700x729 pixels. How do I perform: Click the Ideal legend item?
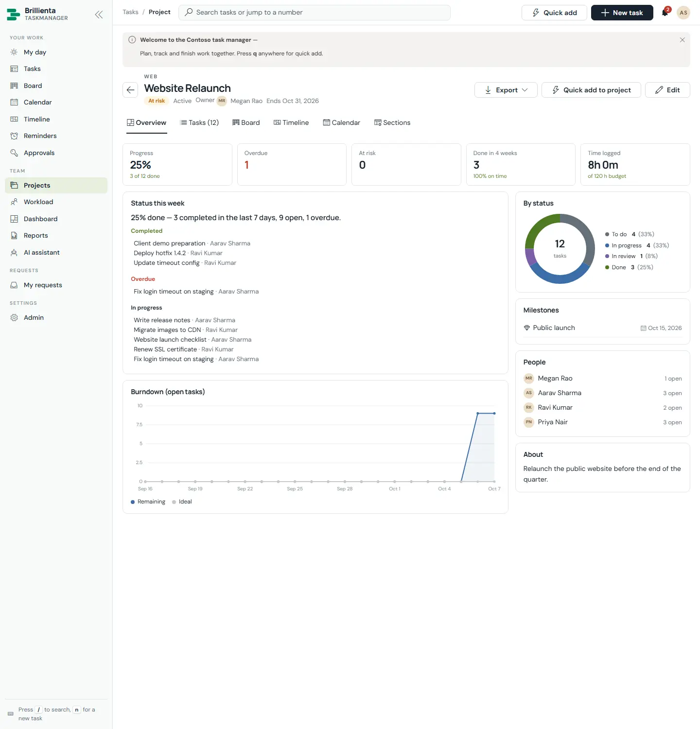[x=182, y=502]
